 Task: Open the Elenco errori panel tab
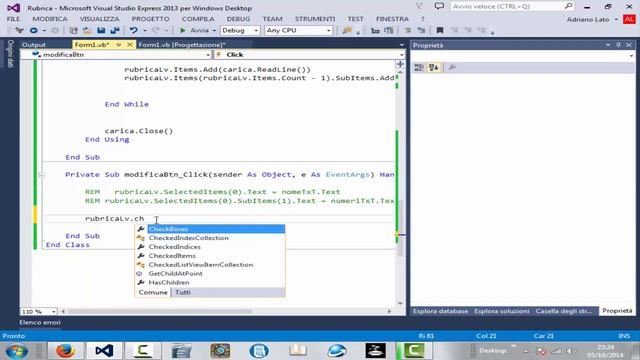pyautogui.click(x=40, y=322)
